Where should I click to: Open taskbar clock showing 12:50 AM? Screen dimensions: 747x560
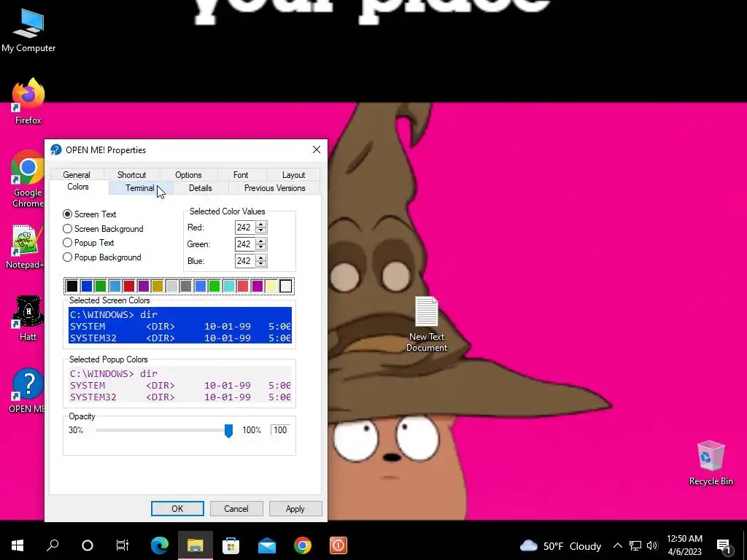pos(684,545)
